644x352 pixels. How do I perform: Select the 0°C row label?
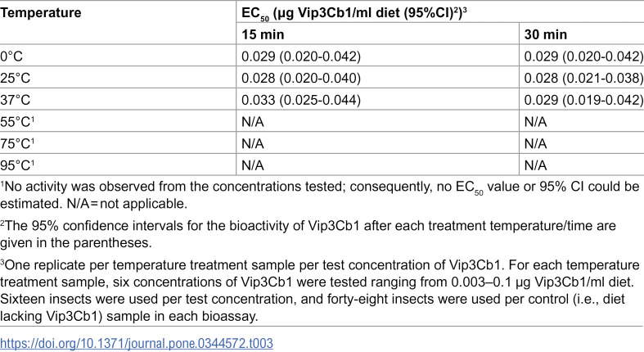click(x=11, y=56)
